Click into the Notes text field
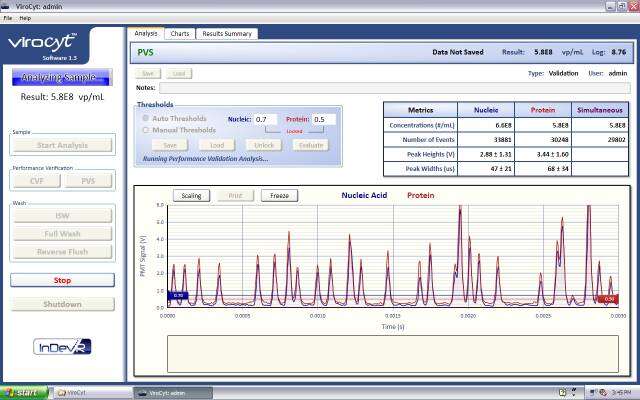The width and height of the screenshot is (640, 400). 395,88
